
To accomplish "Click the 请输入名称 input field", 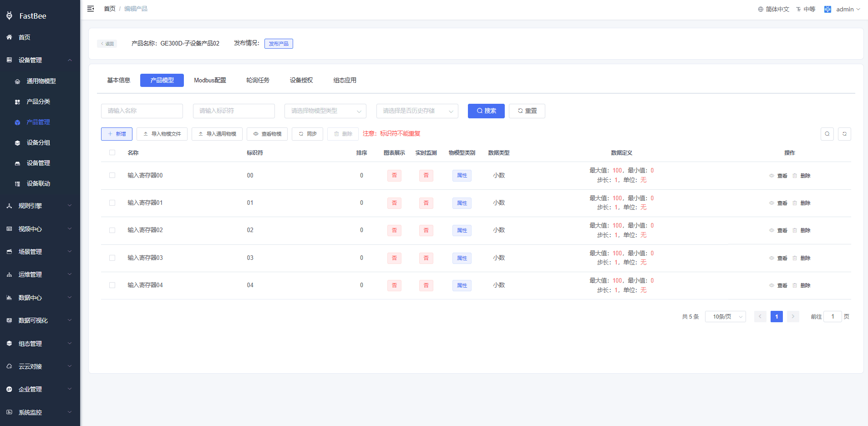I will point(142,111).
